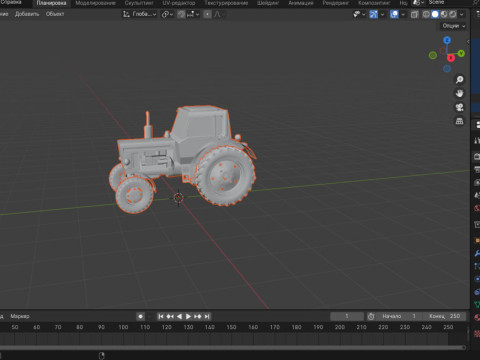Switch to the Моделирование workspace tab
This screenshot has width=480, height=360.
[96, 3]
